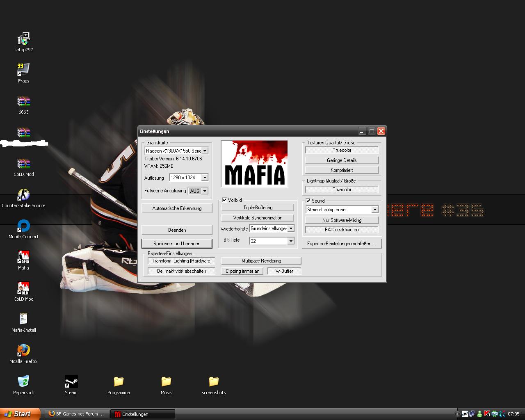Launch the Mafia game desktop shortcut

click(23, 260)
